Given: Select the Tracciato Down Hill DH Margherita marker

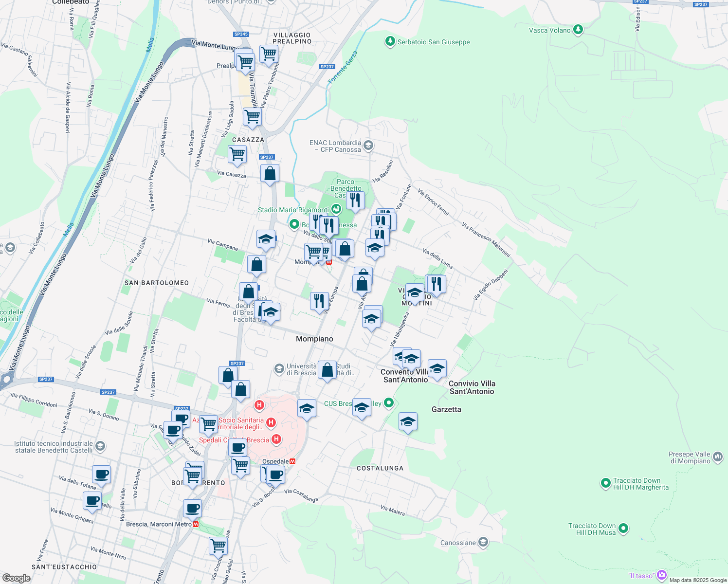Looking at the screenshot, I should pos(606,483).
